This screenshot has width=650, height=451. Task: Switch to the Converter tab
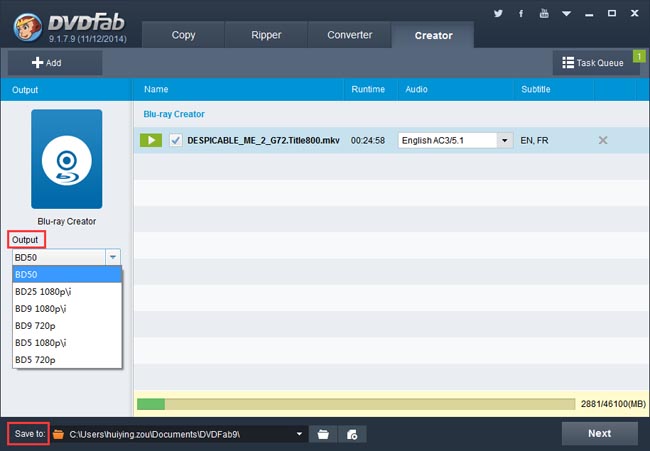pos(349,35)
